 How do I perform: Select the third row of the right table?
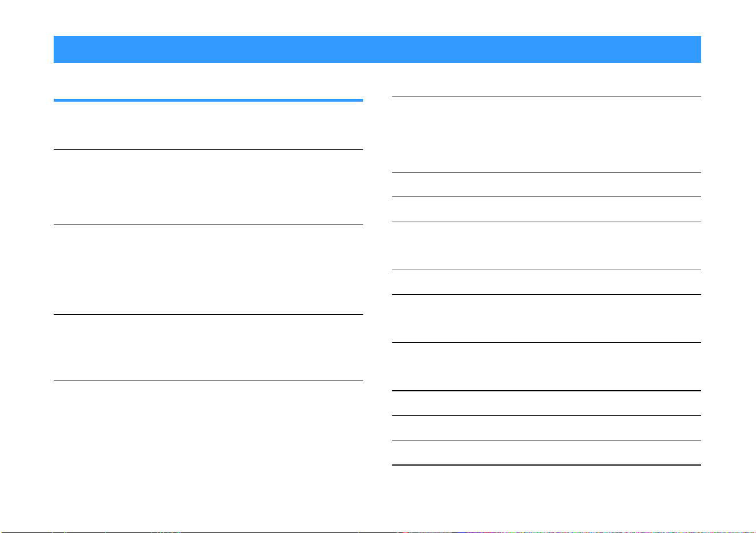click(x=546, y=209)
